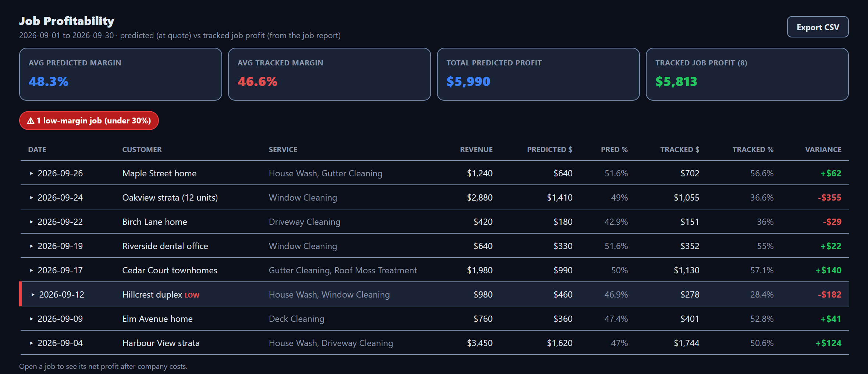Click the $1,410 predicted profit cell

pyautogui.click(x=559, y=197)
